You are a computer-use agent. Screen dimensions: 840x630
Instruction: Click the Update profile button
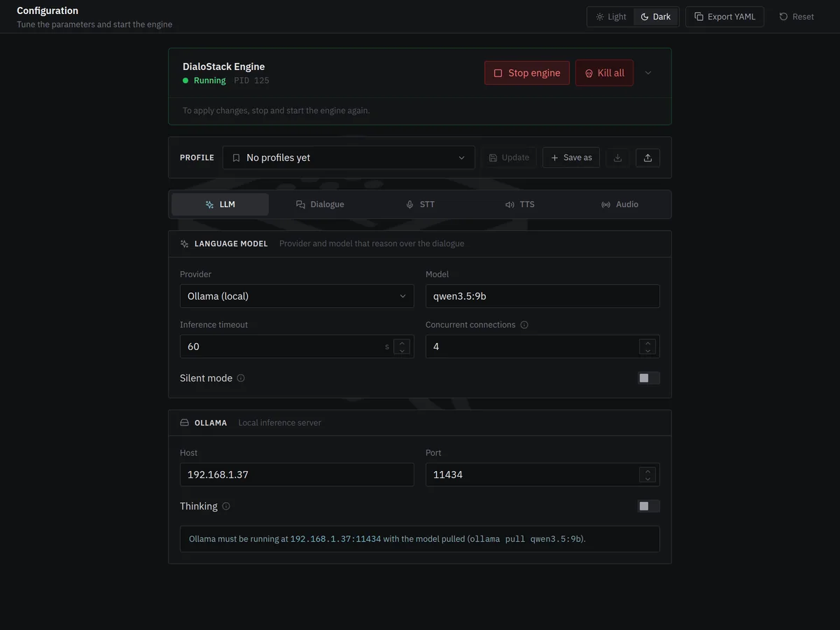coord(509,157)
